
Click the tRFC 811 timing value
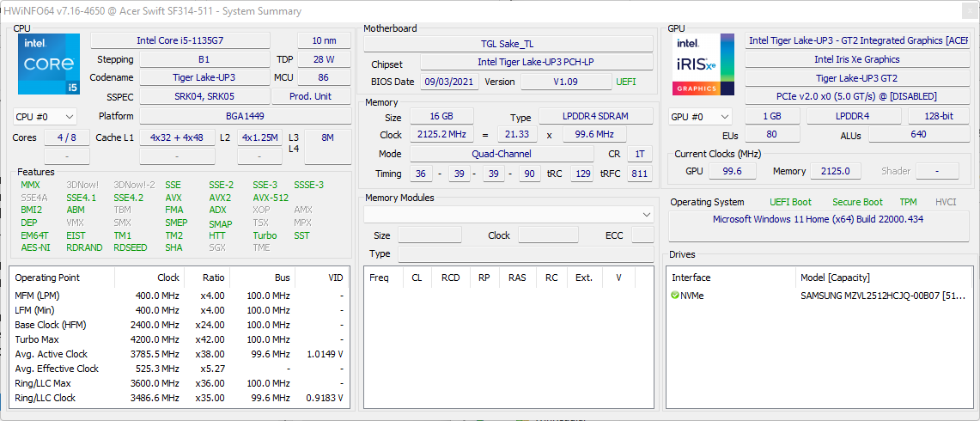point(639,174)
